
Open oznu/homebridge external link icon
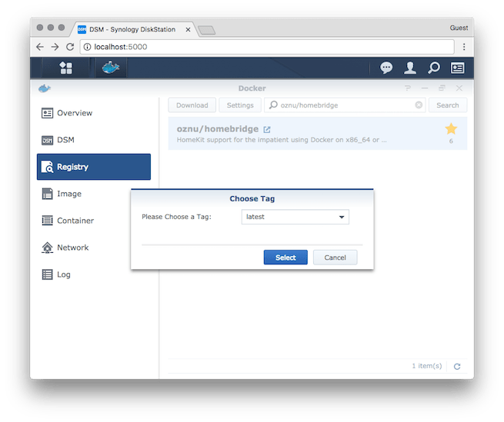tap(267, 129)
